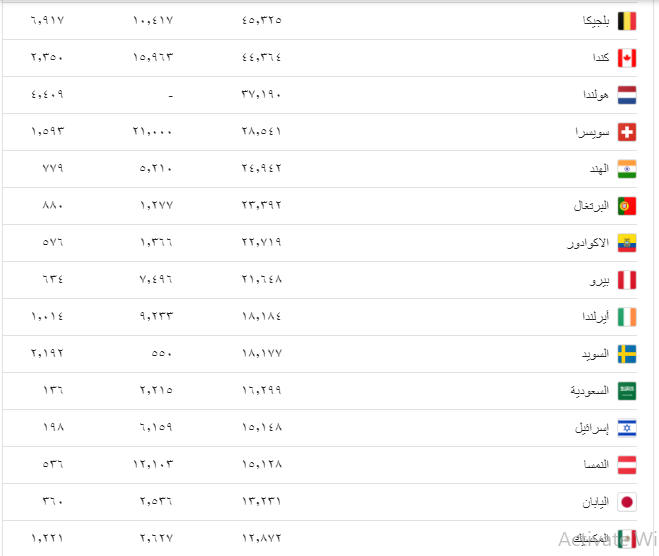
Task: Click the Peru flag icon
Action: coord(627,280)
